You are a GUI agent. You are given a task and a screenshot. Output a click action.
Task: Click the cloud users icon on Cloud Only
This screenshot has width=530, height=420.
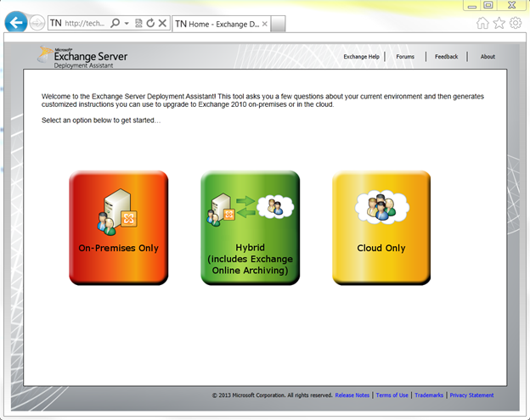pyautogui.click(x=382, y=207)
